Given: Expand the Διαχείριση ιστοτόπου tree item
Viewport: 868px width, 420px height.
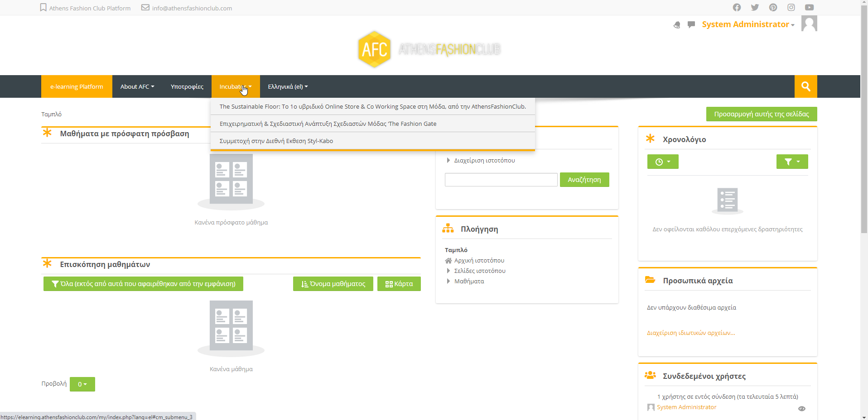Looking at the screenshot, I should point(484,160).
